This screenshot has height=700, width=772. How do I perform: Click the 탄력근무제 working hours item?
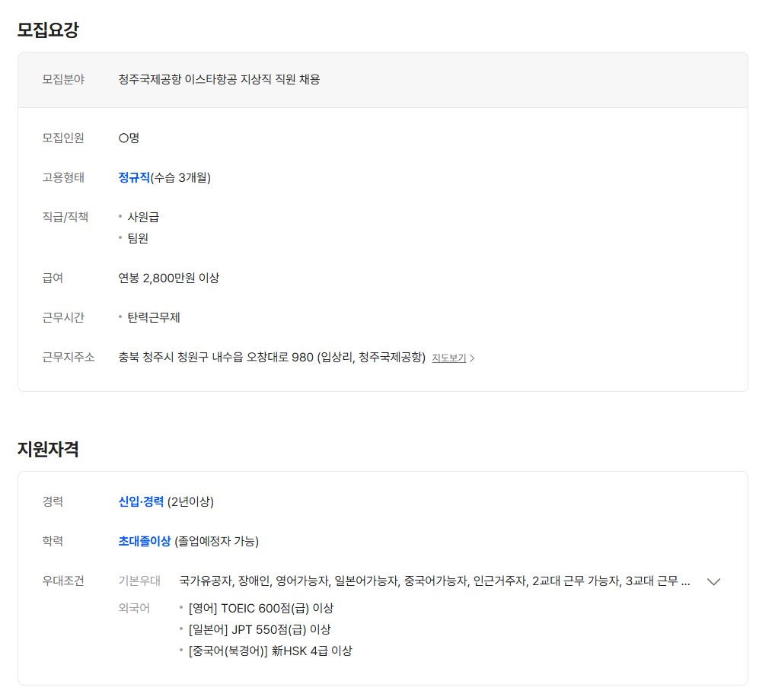point(154,317)
